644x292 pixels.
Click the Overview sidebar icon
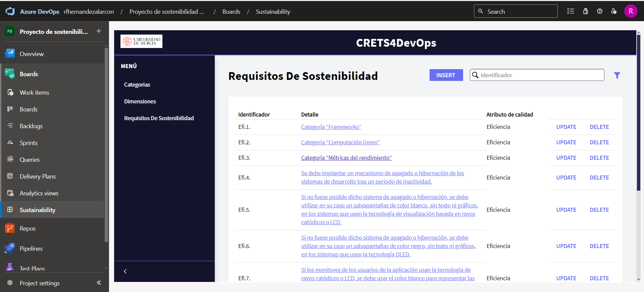tap(10, 54)
